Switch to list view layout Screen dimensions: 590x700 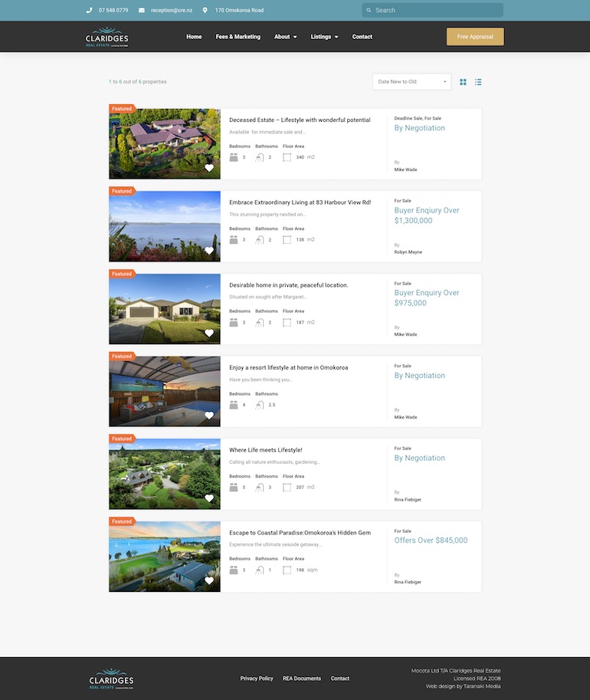[478, 82]
